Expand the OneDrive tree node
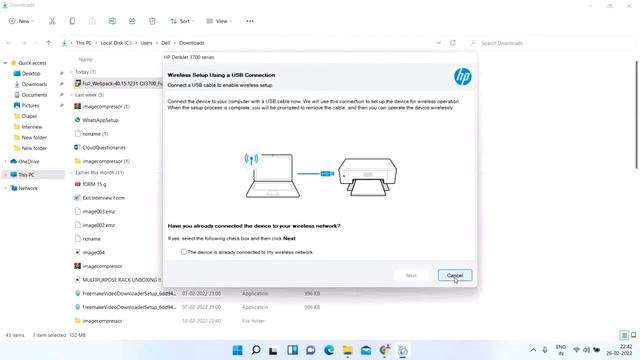The image size is (640, 360). 5,161
